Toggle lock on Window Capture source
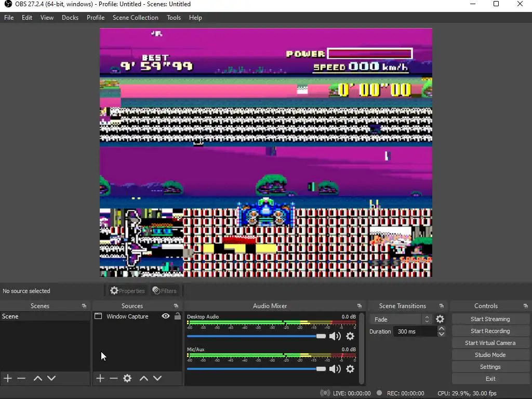Screen dimensions: 532x399 pyautogui.click(x=178, y=316)
